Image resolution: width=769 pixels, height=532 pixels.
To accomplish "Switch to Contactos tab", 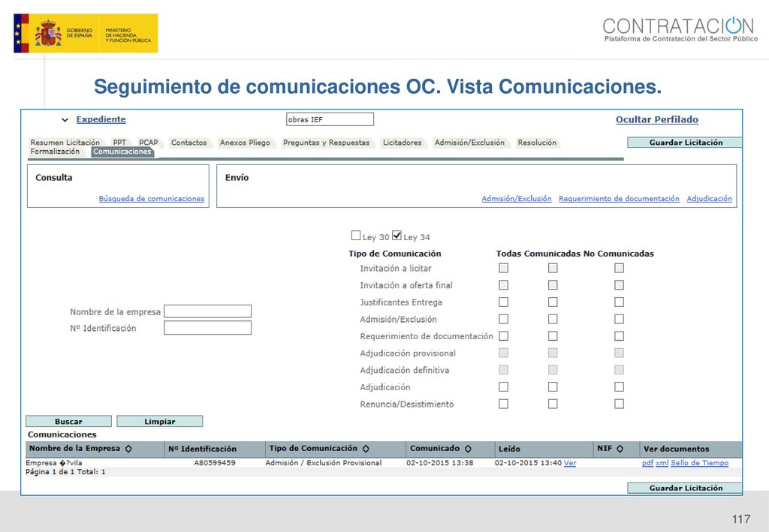I will pyautogui.click(x=188, y=143).
